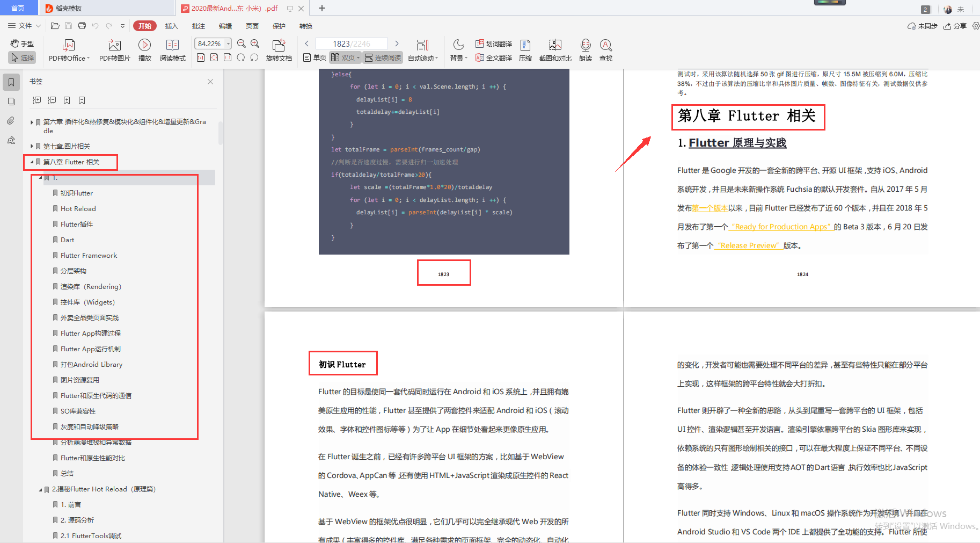Click the 分享 share button
This screenshot has height=543, width=980.
(x=955, y=26)
